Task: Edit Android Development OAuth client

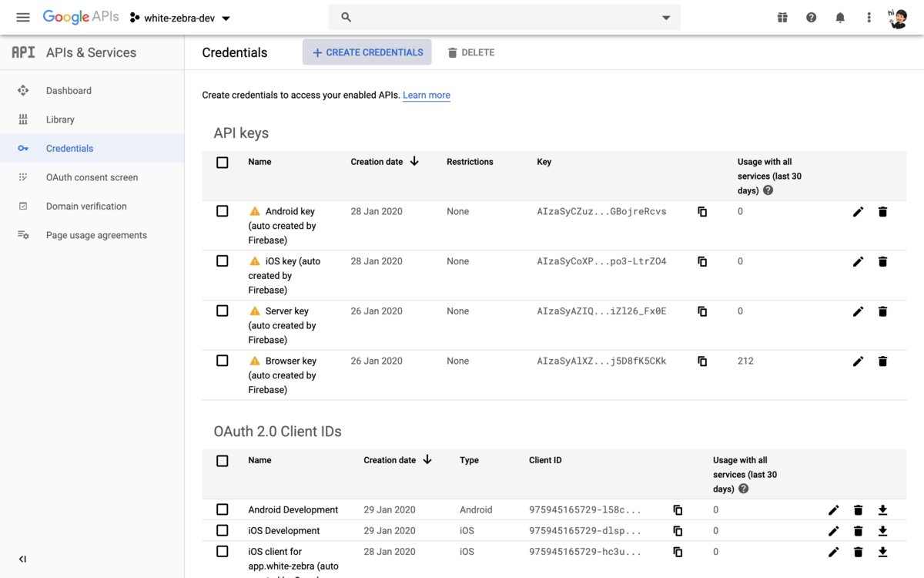Action: 833,509
